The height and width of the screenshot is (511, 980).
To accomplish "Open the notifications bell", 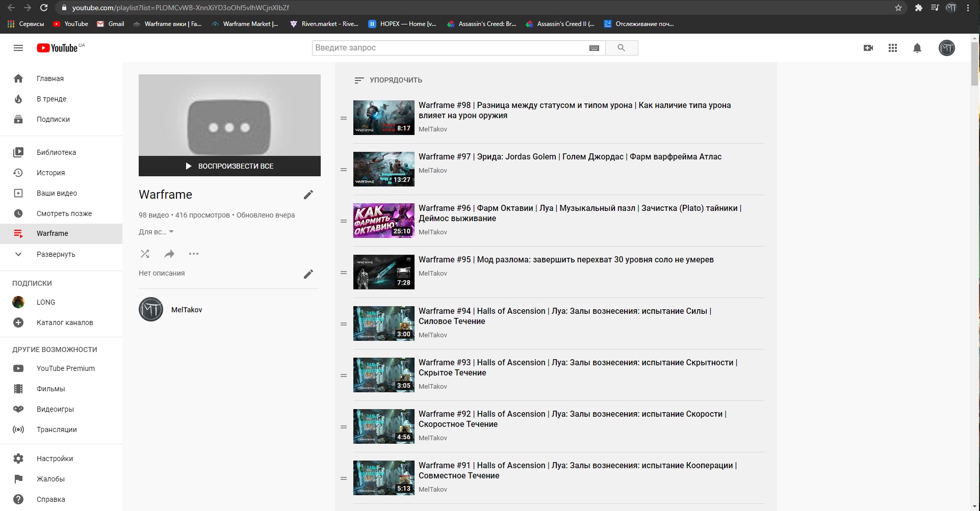I will pos(917,48).
